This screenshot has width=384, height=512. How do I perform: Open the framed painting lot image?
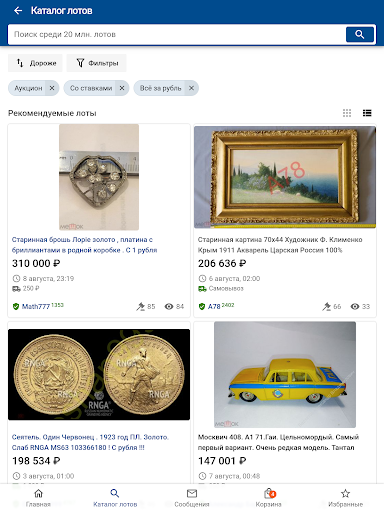(285, 177)
